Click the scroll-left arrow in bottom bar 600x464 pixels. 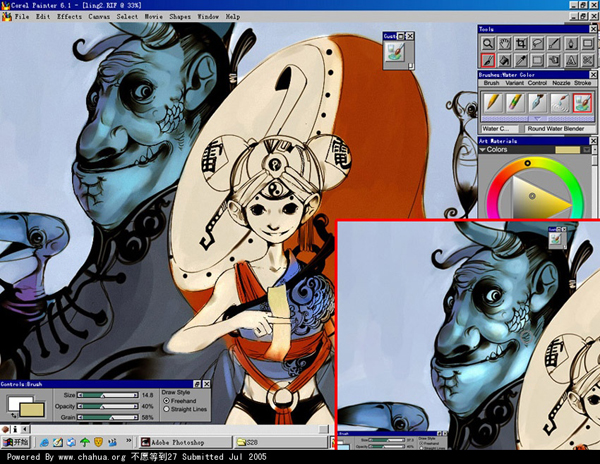coord(25,429)
